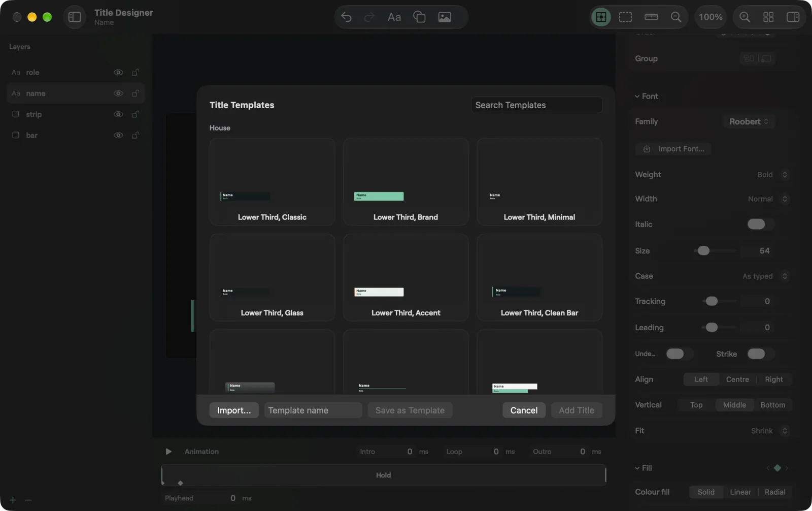The width and height of the screenshot is (812, 511).
Task: Toggle the right inspector panel icon
Action: coord(793,17)
